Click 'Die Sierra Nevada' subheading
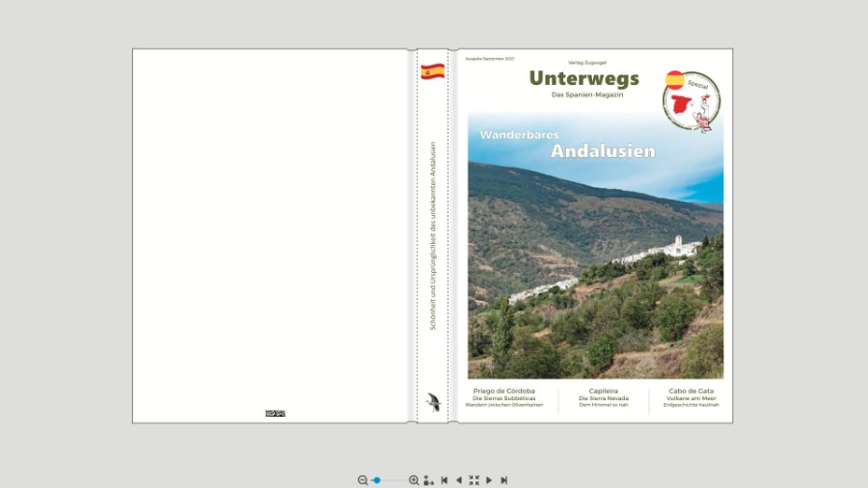The height and width of the screenshot is (488, 868). coord(604,398)
